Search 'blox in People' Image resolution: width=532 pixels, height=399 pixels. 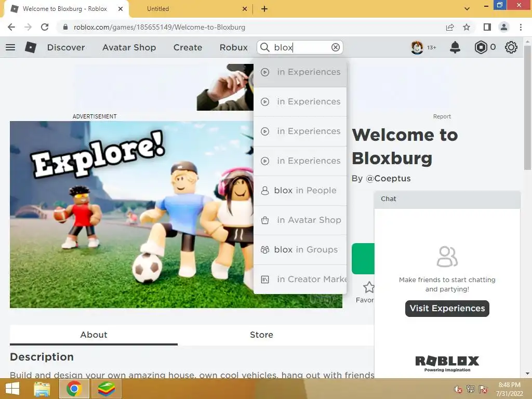[x=300, y=190]
